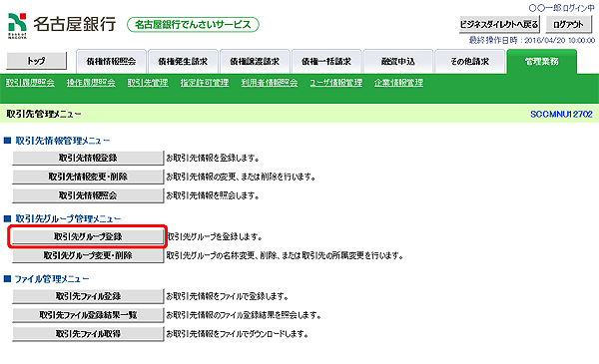Click the ○○一郎 ログイン中 user text
The height and width of the screenshot is (364, 599).
tap(561, 8)
